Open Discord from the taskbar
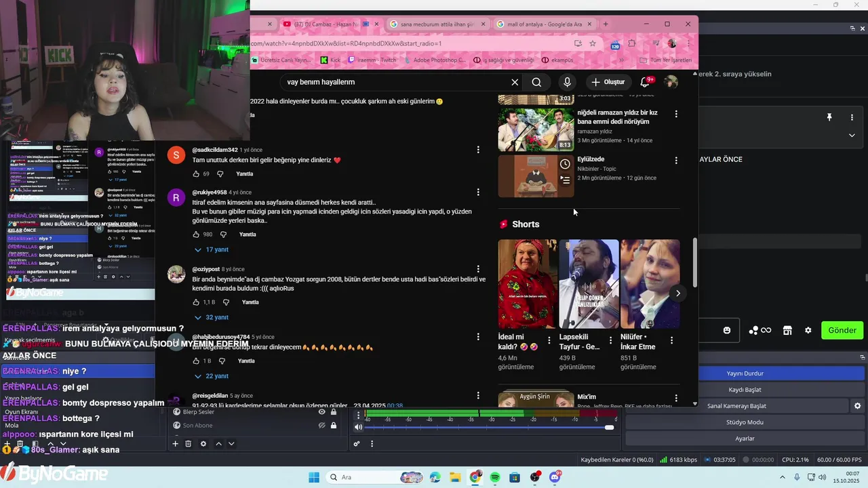 [x=555, y=478]
